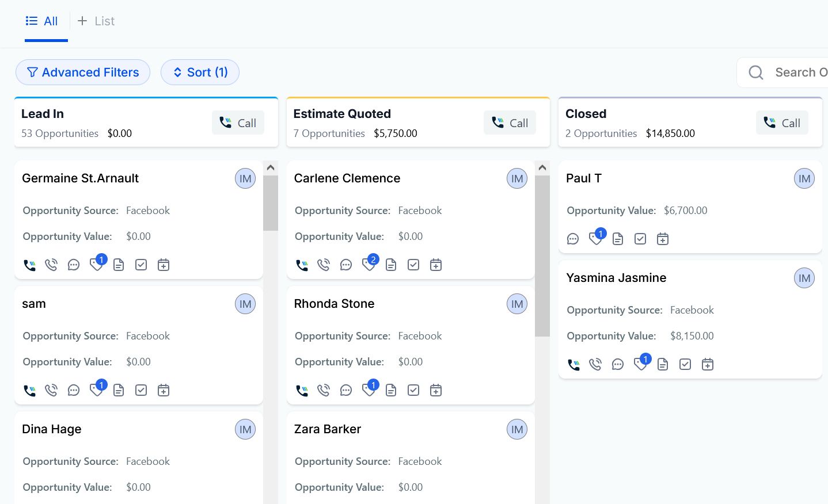This screenshot has width=828, height=504.
Task: Click tags icon on Carlene Clemence card
Action: click(369, 265)
